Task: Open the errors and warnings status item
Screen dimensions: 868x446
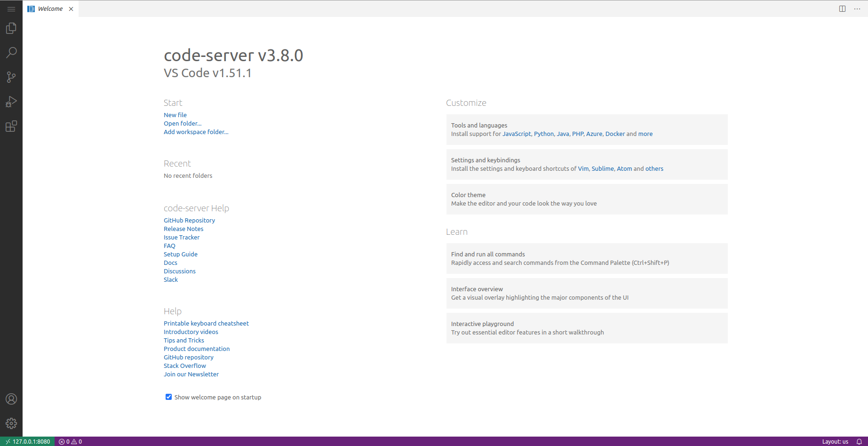Action: pyautogui.click(x=70, y=441)
